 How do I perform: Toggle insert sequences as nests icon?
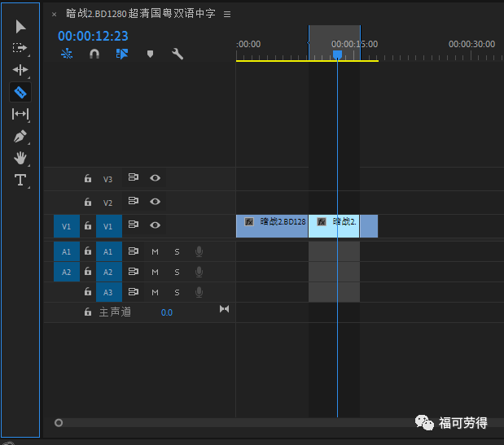(67, 54)
